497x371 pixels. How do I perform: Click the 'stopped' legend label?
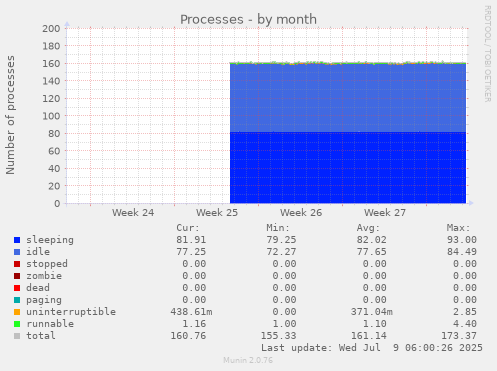[47, 264]
